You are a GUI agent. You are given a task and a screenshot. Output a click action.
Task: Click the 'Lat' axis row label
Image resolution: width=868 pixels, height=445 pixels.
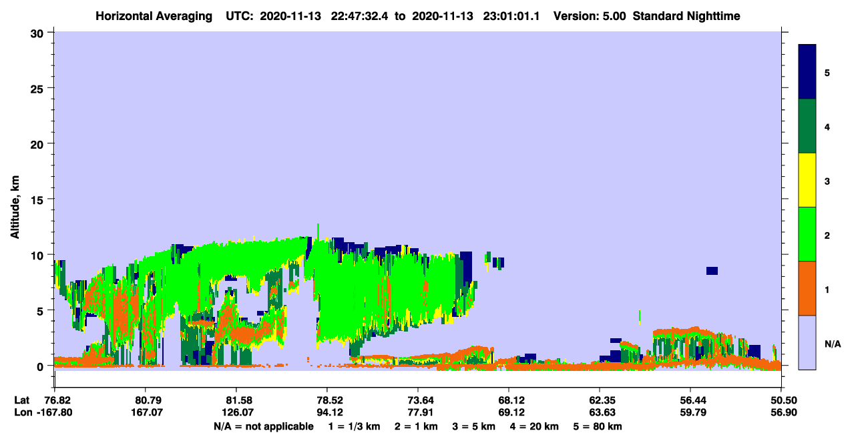pos(22,400)
